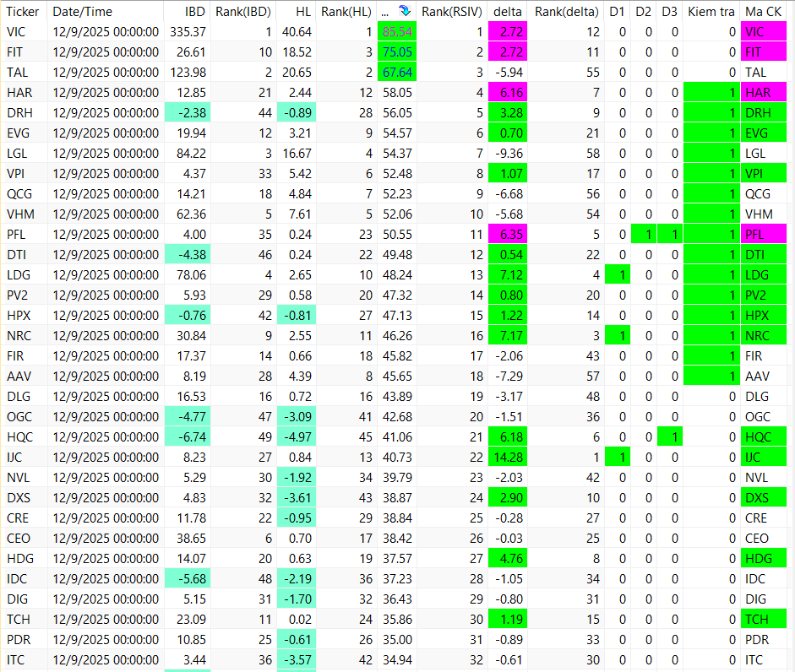Image resolution: width=795 pixels, height=672 pixels.
Task: Sort by the Ticker column header
Action: coord(24,11)
